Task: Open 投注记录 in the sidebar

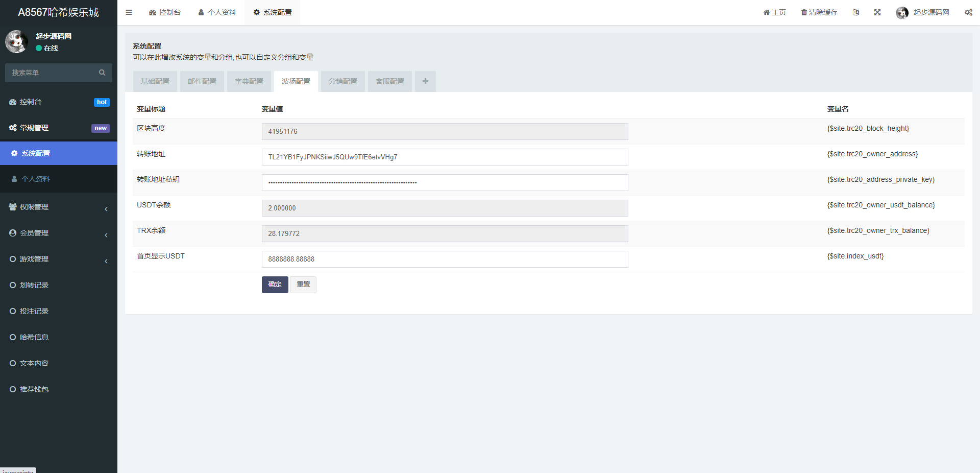Action: click(59, 311)
